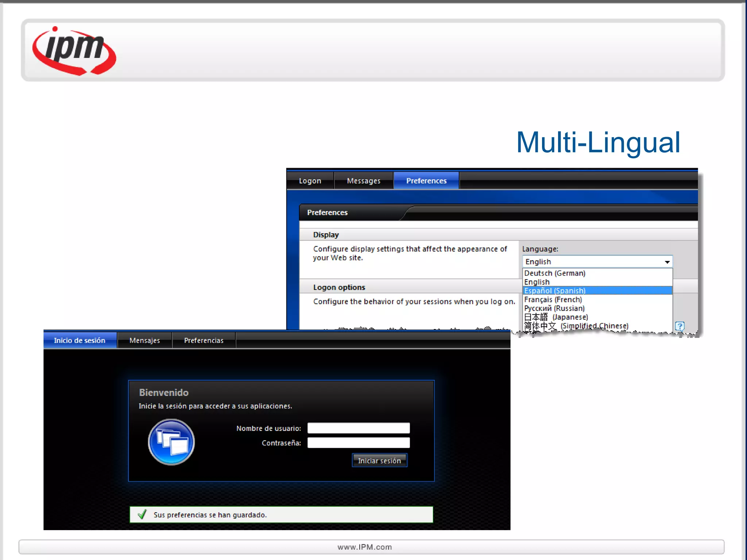747x560 pixels.
Task: Expand the Language dropdown showing English
Action: (x=597, y=262)
